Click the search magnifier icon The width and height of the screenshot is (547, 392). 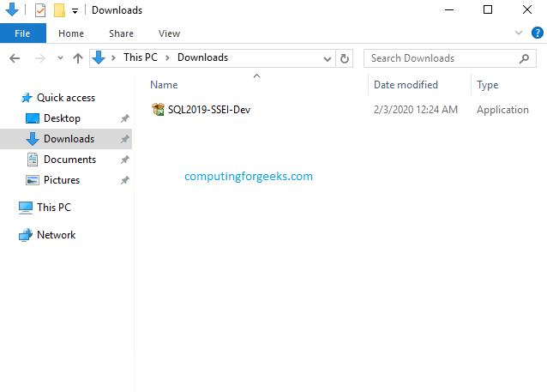(524, 58)
